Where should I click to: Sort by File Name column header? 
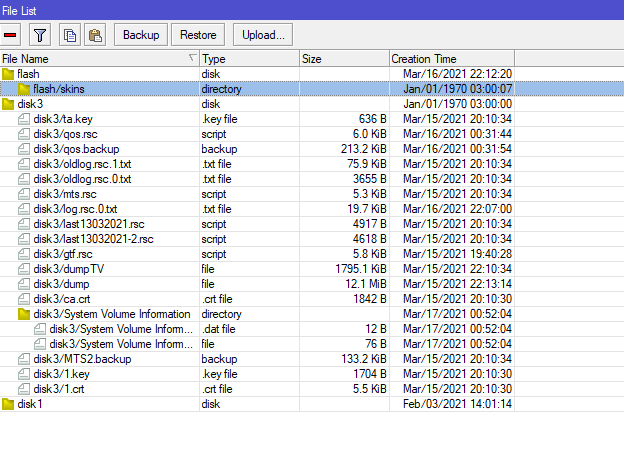pyautogui.click(x=99, y=59)
